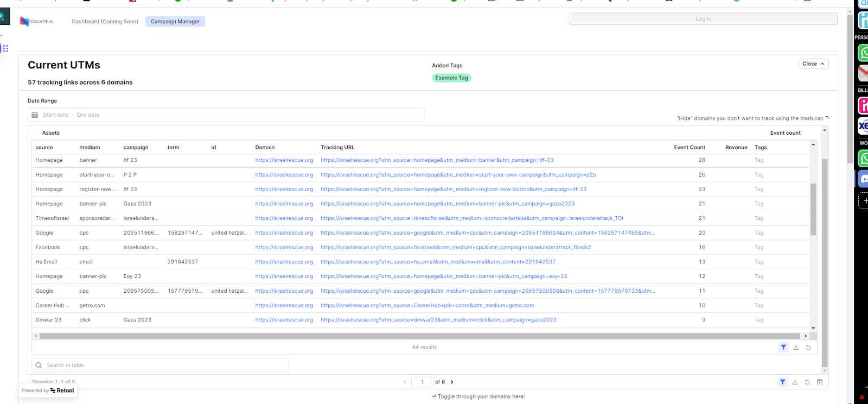This screenshot has width=868, height=404.
Task: Click the calendar icon in Date Range
Action: 35,115
